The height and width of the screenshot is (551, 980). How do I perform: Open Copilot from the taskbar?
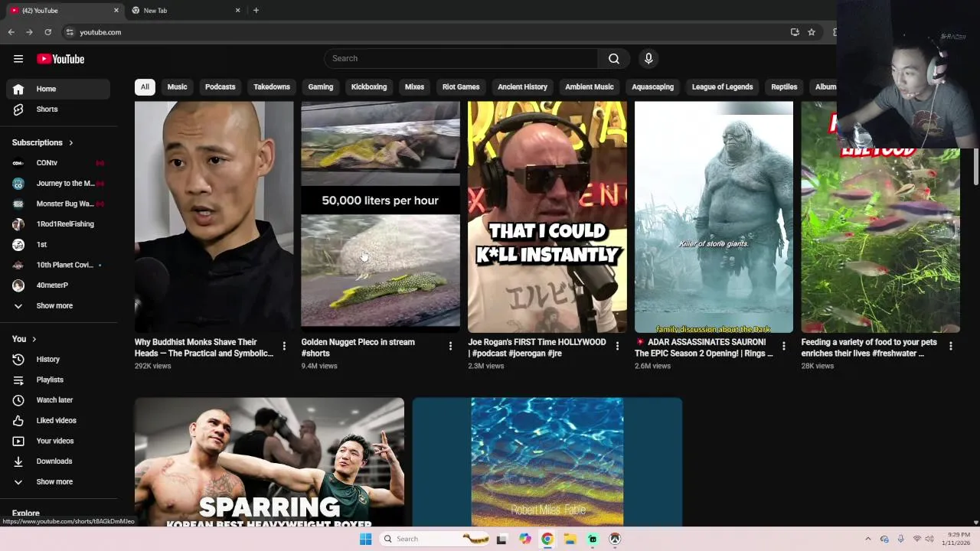point(525,539)
